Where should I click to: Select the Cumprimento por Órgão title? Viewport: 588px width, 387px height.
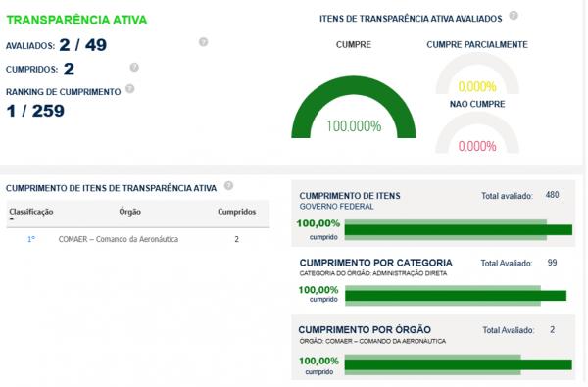[365, 329]
